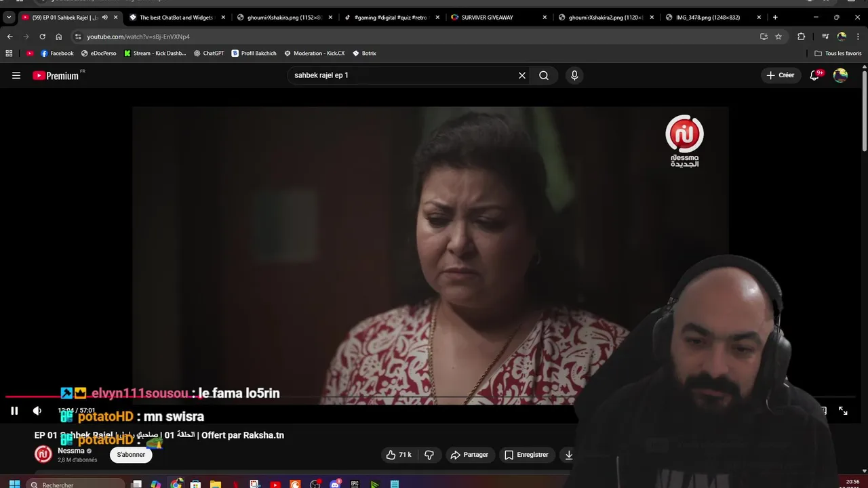The height and width of the screenshot is (488, 868).
Task: Bookmark this page with star icon
Action: click(x=778, y=37)
